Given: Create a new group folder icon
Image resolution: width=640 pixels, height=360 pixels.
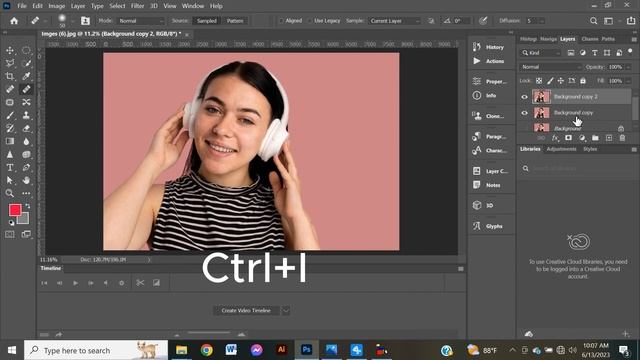Looking at the screenshot, I should (x=595, y=138).
